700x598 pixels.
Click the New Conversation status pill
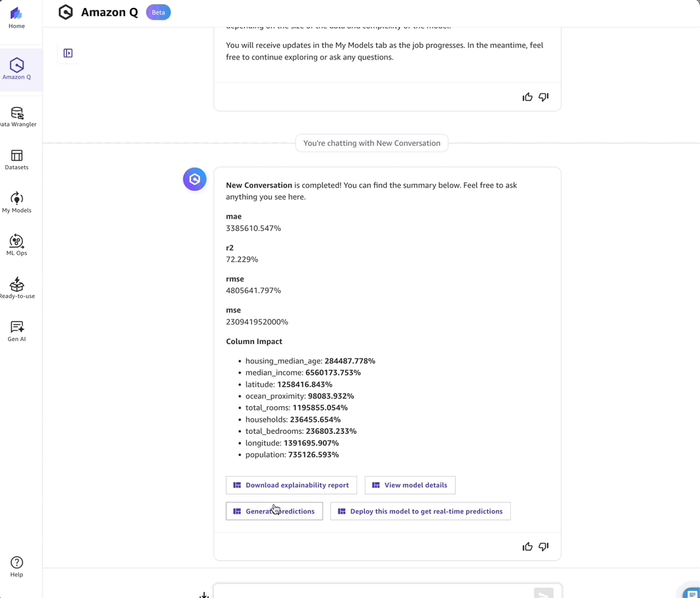(x=372, y=143)
